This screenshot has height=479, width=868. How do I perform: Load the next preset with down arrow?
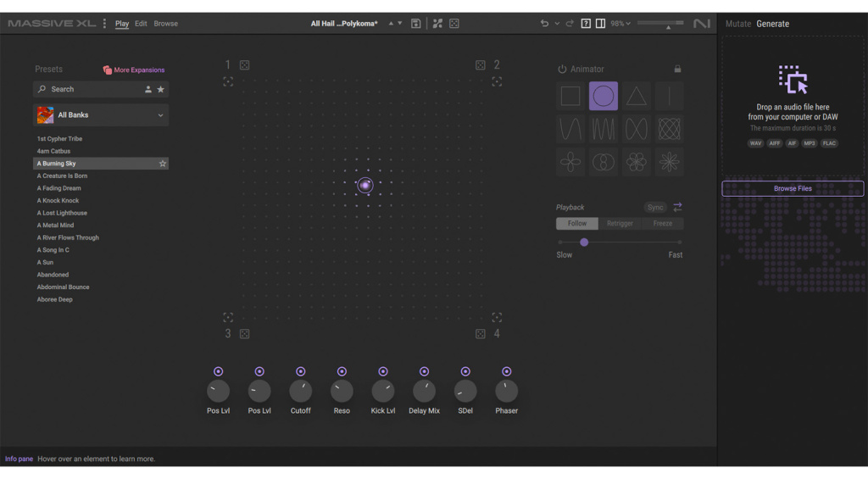[400, 23]
